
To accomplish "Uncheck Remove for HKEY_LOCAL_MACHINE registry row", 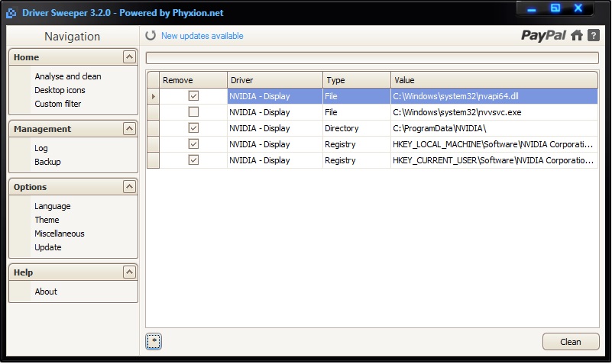I will 193,143.
